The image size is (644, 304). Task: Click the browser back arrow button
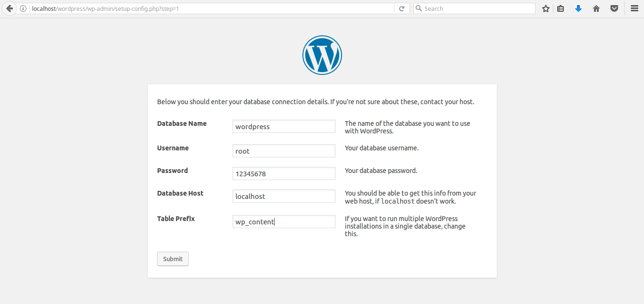tap(9, 8)
